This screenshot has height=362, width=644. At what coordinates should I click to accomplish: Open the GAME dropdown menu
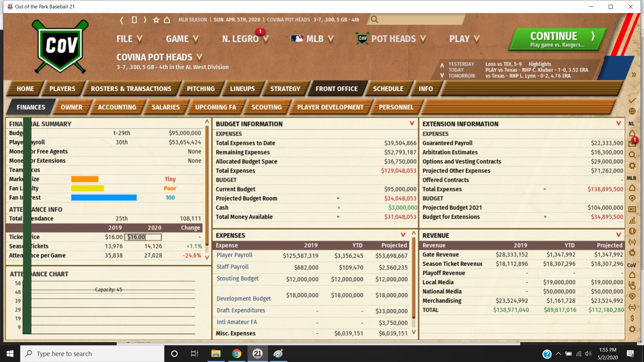(x=182, y=39)
